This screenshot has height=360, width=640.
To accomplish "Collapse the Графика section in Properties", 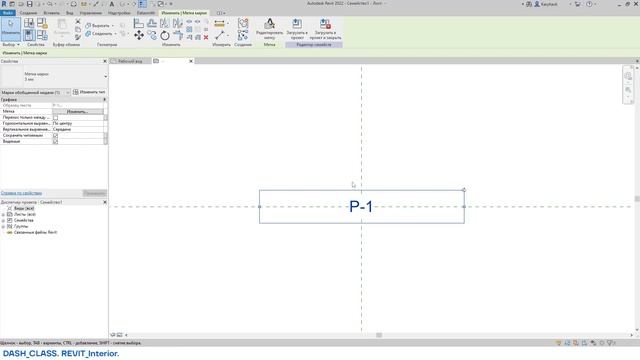I will [104, 100].
